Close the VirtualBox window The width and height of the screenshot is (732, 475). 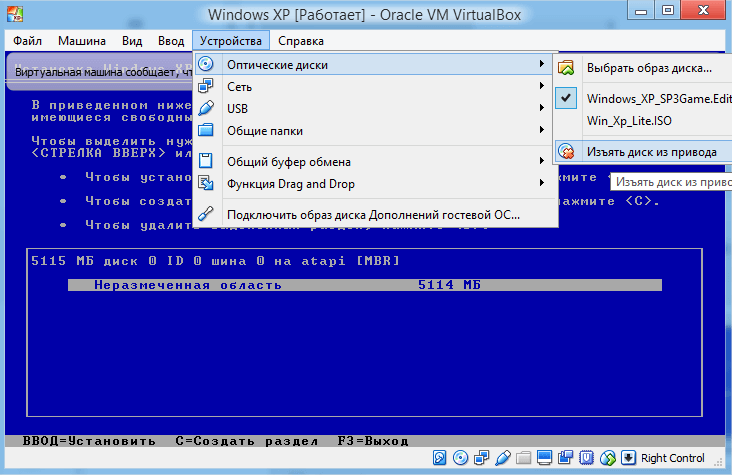(703, 10)
